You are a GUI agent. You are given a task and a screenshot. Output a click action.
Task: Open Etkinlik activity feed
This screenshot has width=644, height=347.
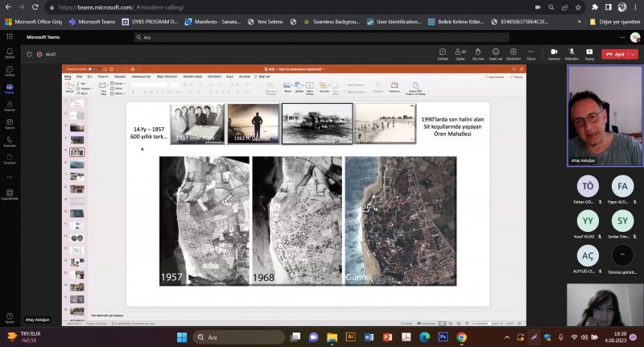(x=10, y=54)
